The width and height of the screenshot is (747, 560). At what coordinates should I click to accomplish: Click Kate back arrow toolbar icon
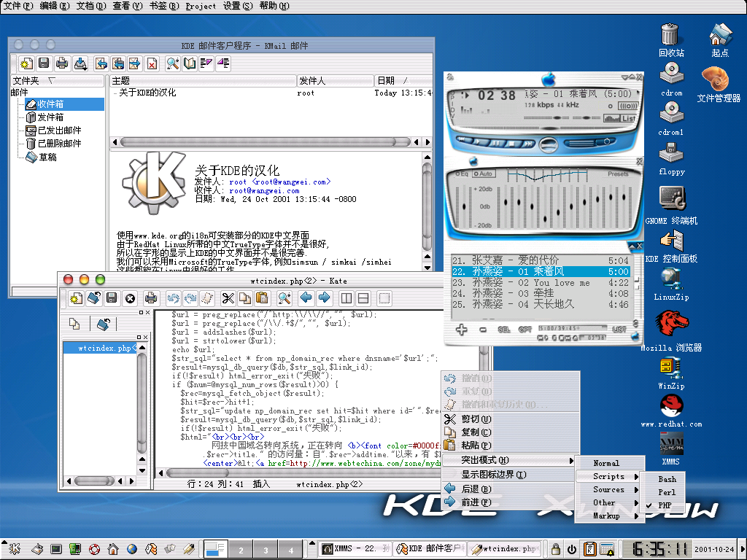coord(306,298)
